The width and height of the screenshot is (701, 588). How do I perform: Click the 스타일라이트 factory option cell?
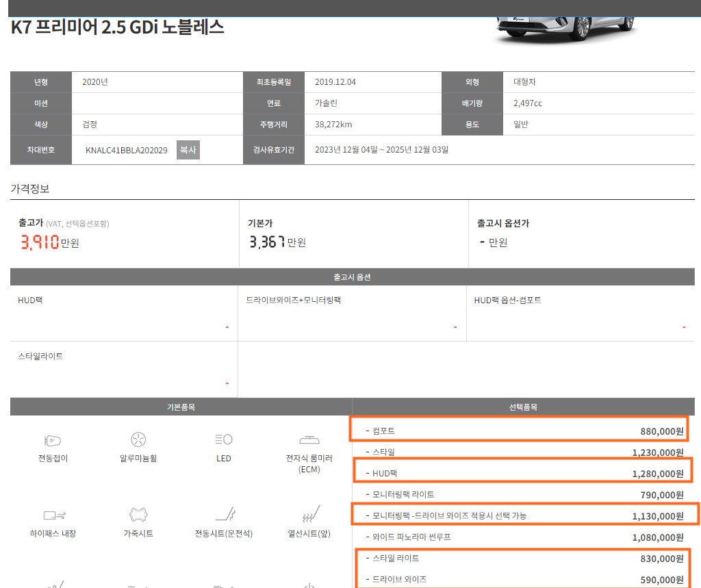pyautogui.click(x=124, y=370)
